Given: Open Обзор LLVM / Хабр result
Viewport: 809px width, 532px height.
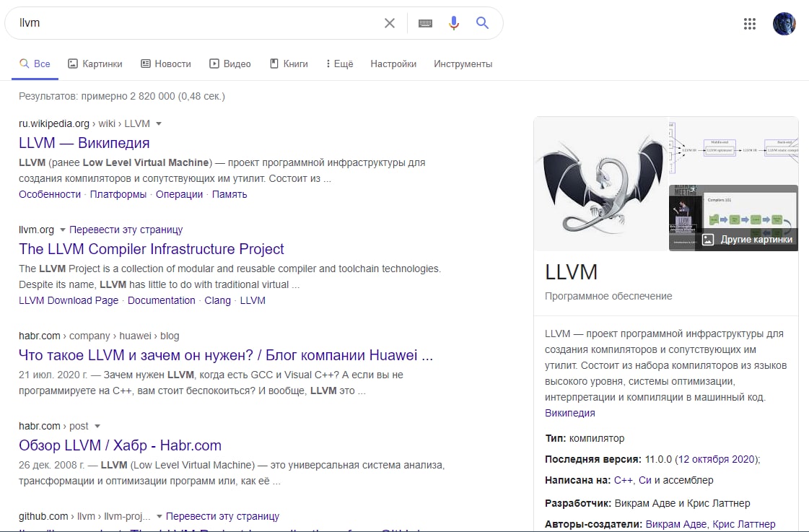Looking at the screenshot, I should tap(120, 445).
